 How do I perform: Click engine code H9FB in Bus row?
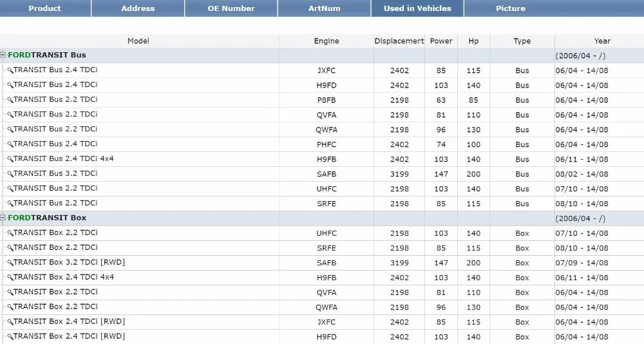[327, 159]
